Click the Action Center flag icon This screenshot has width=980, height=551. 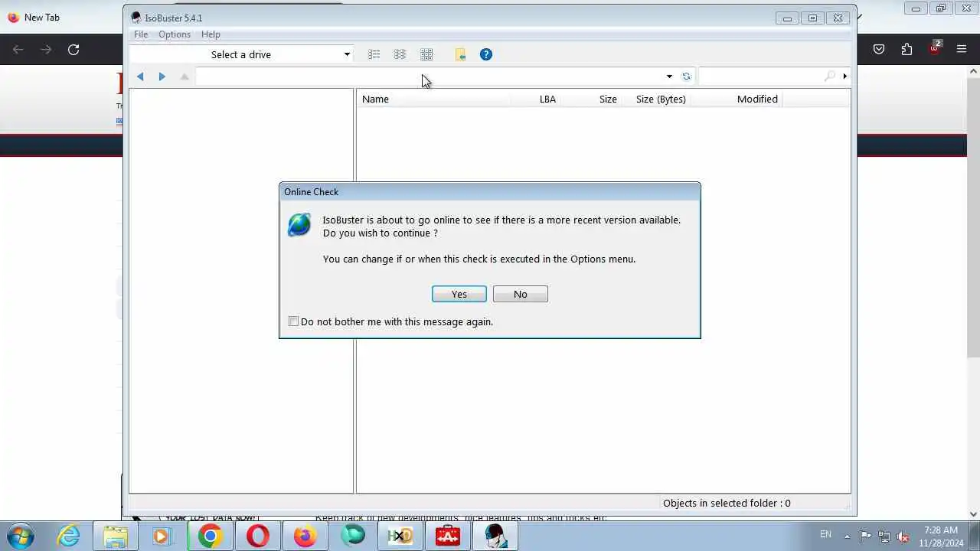click(865, 536)
